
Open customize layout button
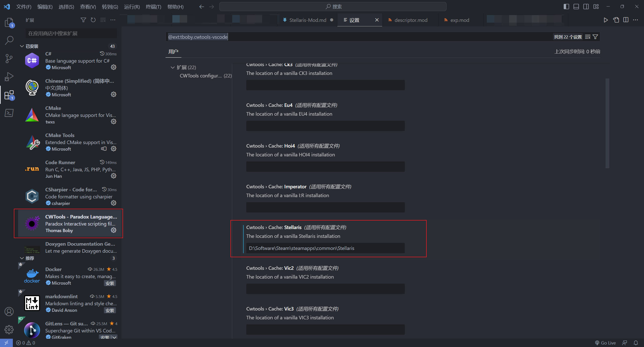click(x=596, y=7)
